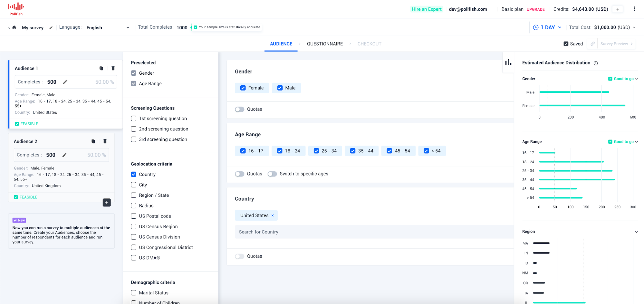
Task: Click the 35 - 44 bar in Age chart
Action: 577,179
